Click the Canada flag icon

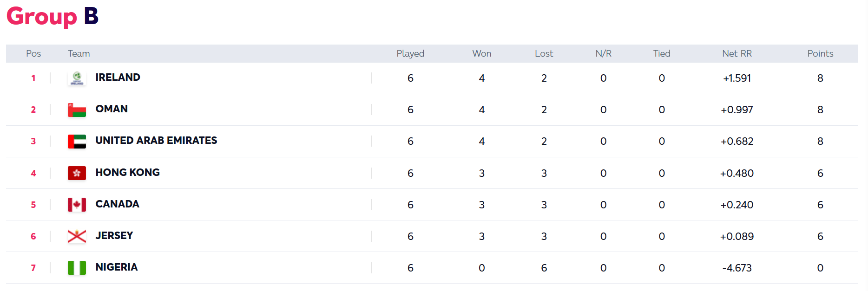[x=77, y=205]
